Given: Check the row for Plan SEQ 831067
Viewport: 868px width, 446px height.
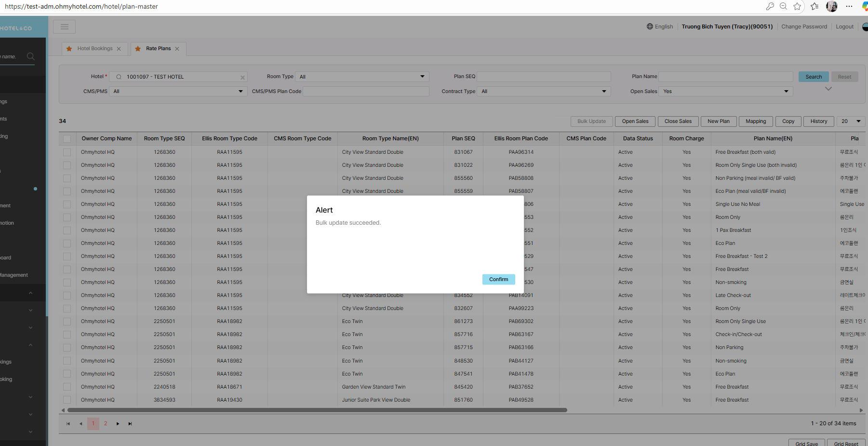Looking at the screenshot, I should point(67,152).
